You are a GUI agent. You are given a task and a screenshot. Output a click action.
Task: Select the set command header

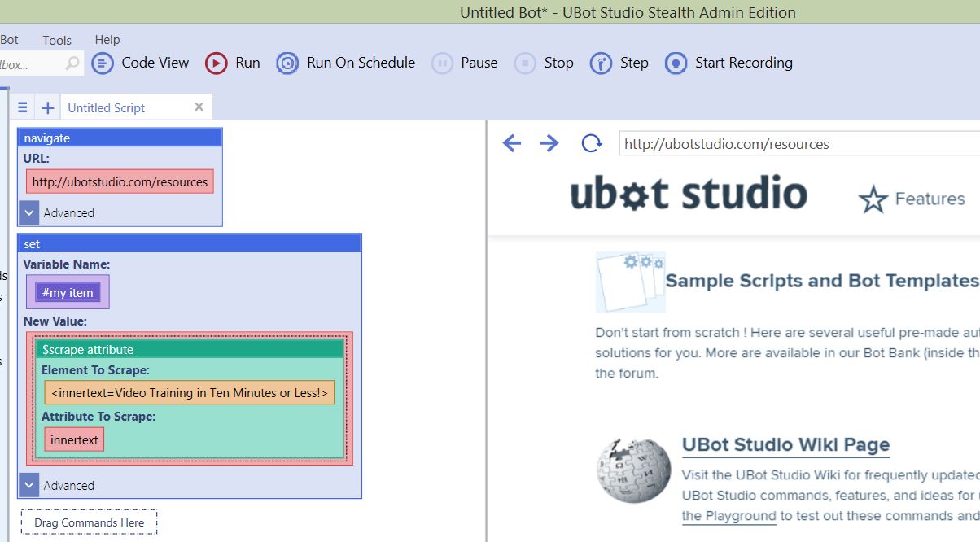[190, 243]
